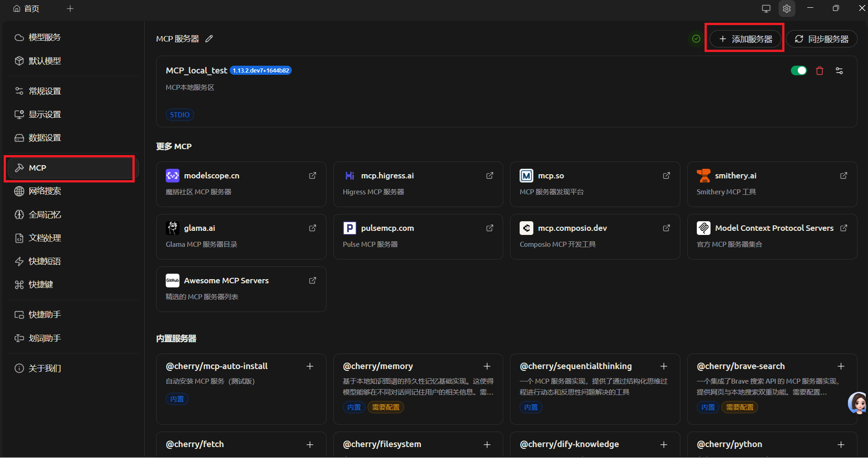Toggle the MCP_local_test server switch
This screenshot has width=868, height=458.
coord(799,70)
